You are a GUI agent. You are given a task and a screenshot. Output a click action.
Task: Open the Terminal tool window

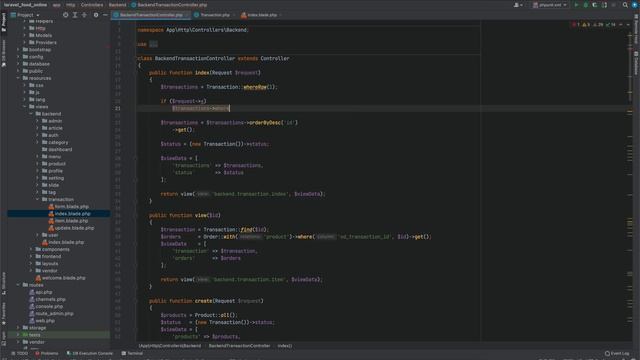point(132,353)
